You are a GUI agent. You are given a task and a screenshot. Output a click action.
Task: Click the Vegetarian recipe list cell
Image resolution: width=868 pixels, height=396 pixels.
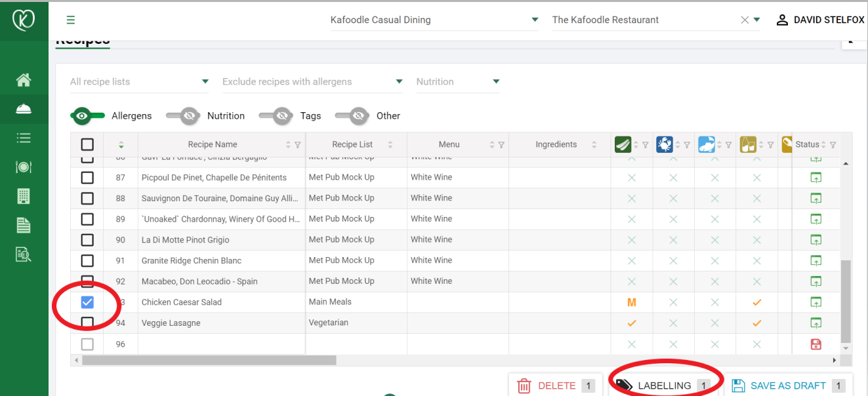356,323
